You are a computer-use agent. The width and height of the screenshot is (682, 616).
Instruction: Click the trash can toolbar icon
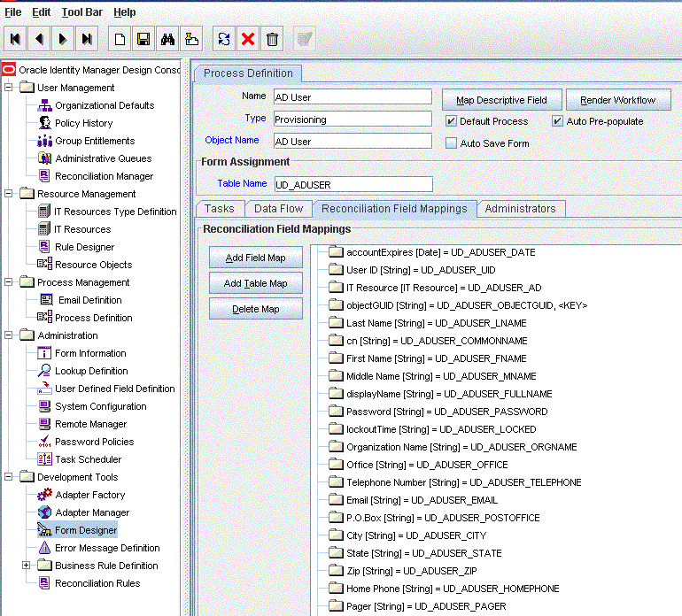coord(272,40)
